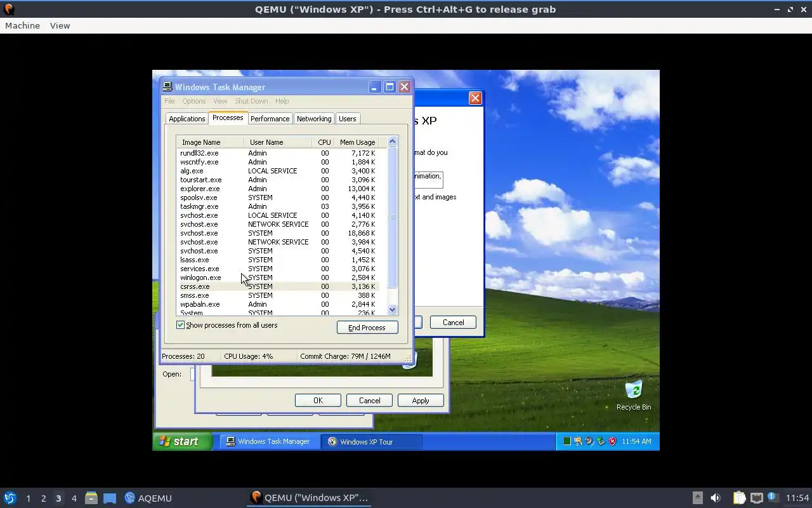This screenshot has height=508, width=812.
Task: Open the Options menu in Task Manager
Action: click(x=193, y=101)
